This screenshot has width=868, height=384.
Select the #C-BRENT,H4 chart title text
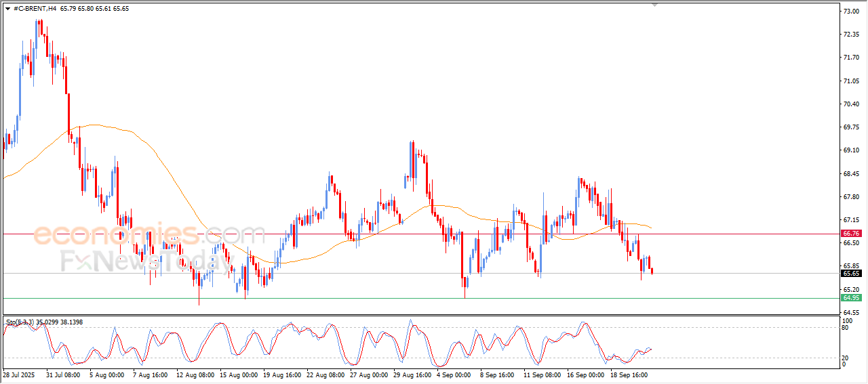[35, 9]
